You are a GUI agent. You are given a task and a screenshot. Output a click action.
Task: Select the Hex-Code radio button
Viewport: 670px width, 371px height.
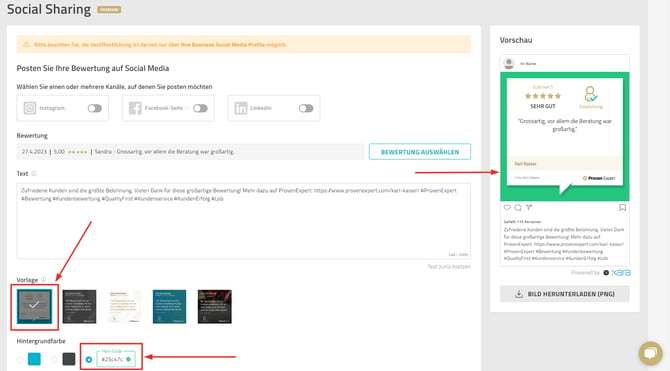(x=89, y=359)
